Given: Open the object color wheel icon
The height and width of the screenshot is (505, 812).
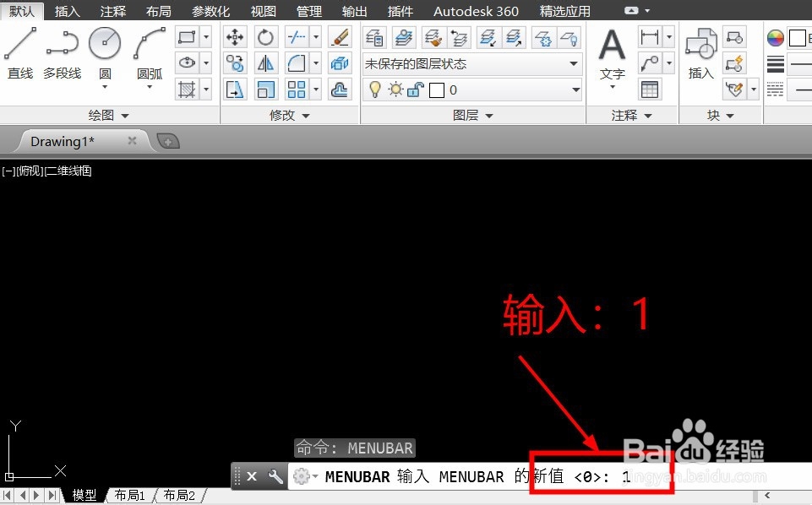Looking at the screenshot, I should coord(775,38).
